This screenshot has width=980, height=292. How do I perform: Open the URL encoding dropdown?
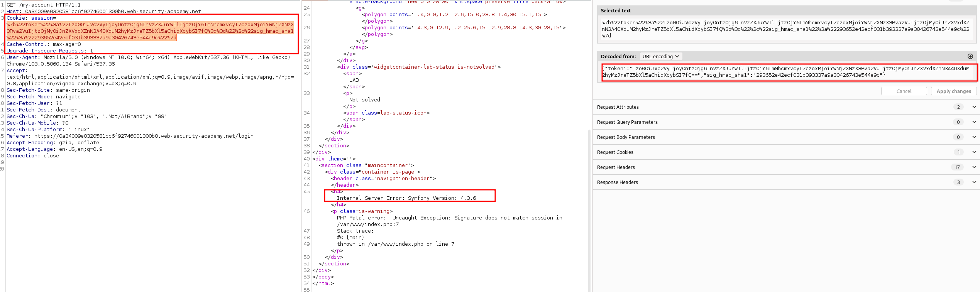tap(660, 56)
